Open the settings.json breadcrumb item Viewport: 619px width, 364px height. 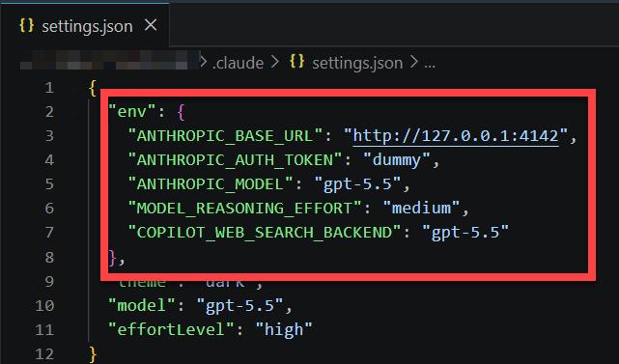[x=357, y=63]
